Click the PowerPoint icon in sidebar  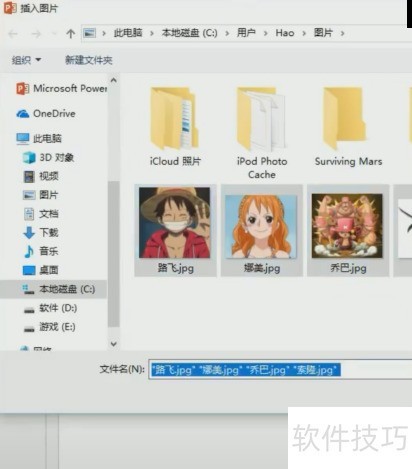(22, 89)
